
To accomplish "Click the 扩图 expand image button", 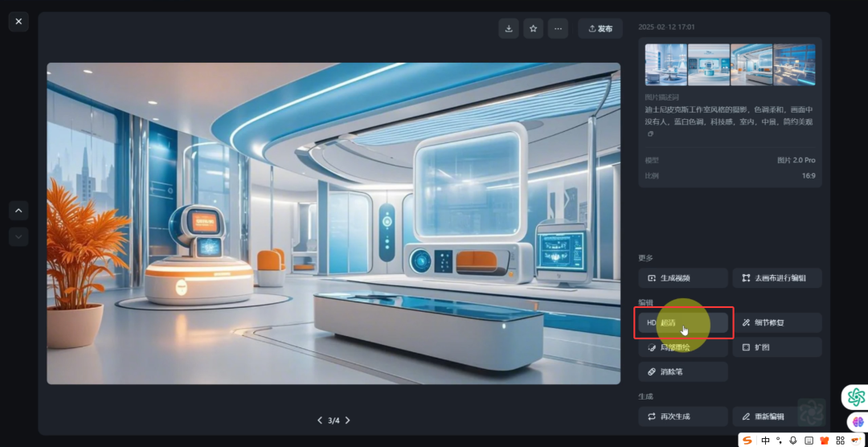I will [777, 347].
